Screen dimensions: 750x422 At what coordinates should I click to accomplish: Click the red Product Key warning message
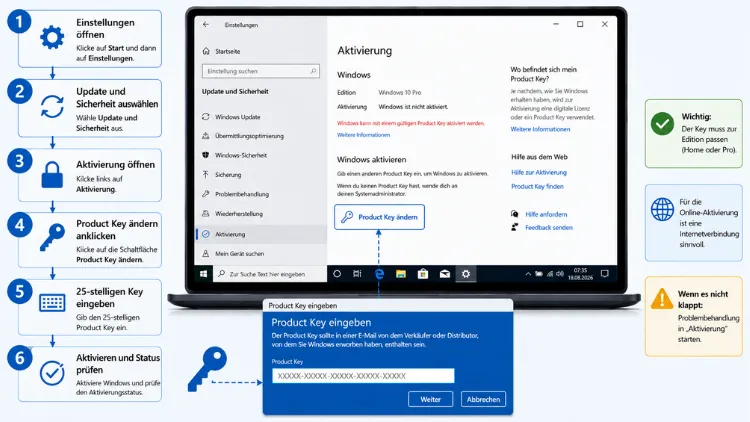[x=410, y=123]
